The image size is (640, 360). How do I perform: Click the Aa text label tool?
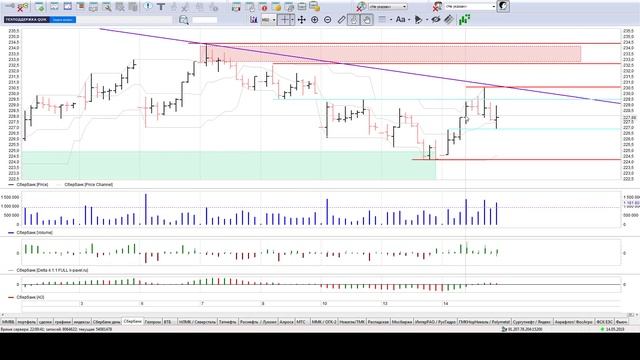(x=400, y=20)
